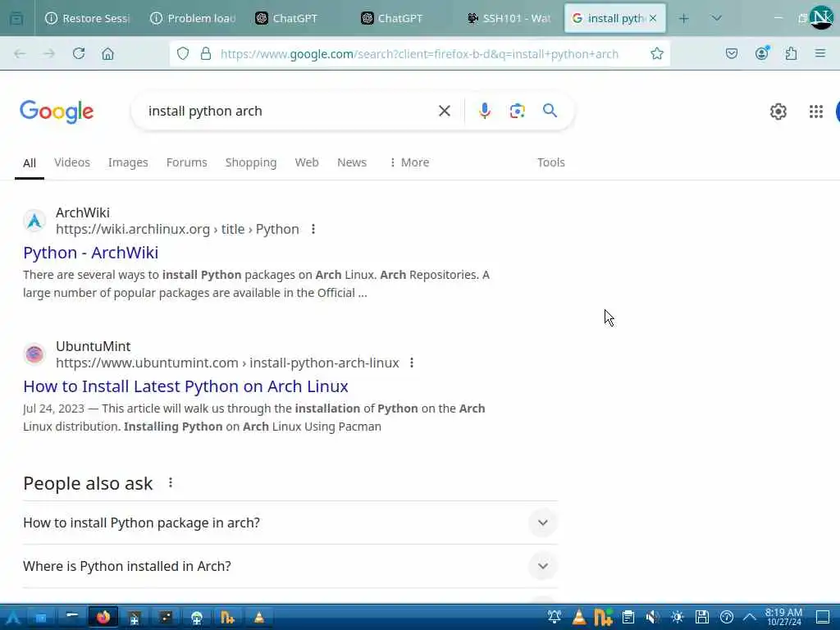Open the Google apps grid

point(816,112)
